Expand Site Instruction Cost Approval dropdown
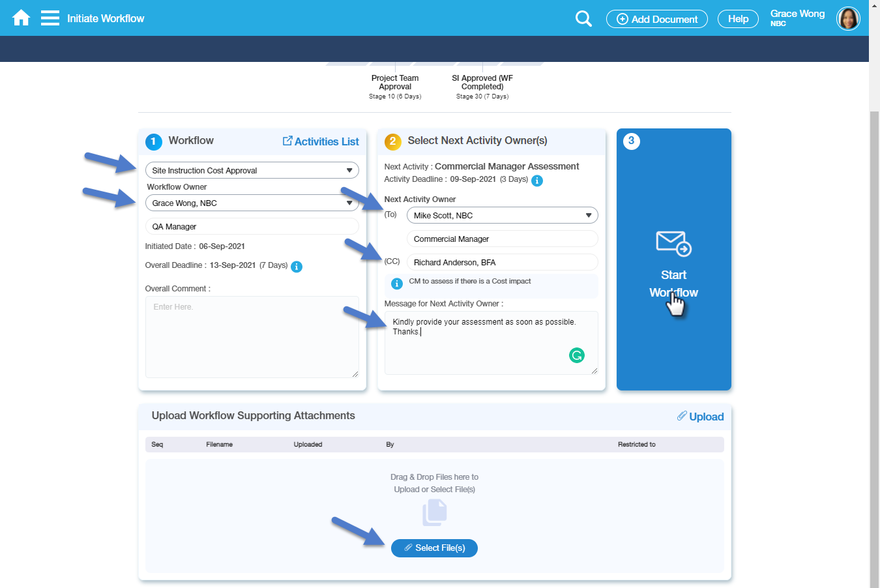This screenshot has height=588, width=880. (x=252, y=170)
